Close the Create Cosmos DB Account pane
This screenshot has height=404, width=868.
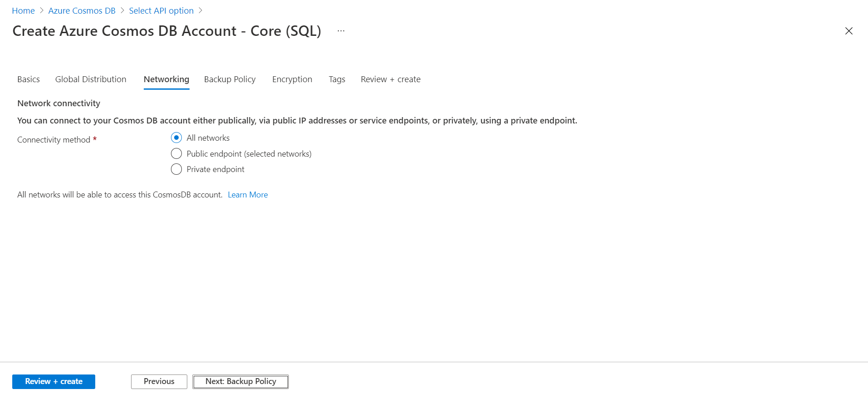848,31
